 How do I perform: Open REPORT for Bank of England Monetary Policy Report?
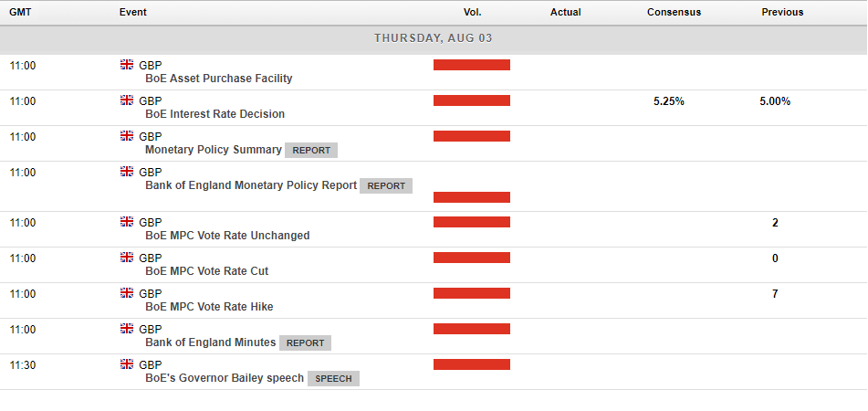(x=386, y=186)
